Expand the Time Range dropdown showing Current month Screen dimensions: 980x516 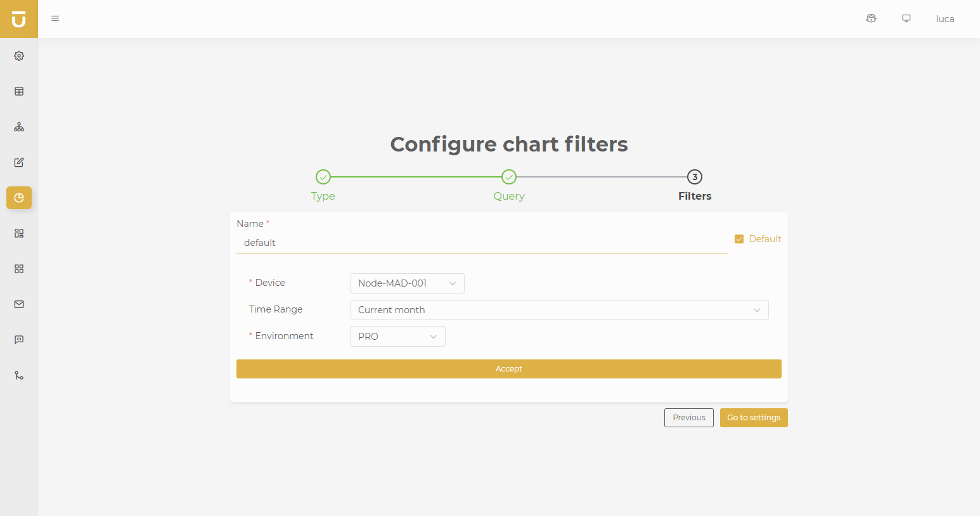[x=559, y=310]
